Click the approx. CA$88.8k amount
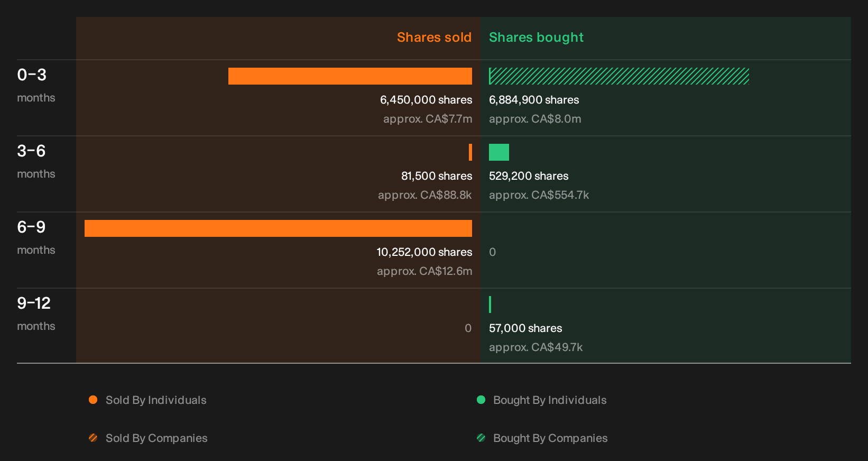868x461 pixels. (425, 195)
